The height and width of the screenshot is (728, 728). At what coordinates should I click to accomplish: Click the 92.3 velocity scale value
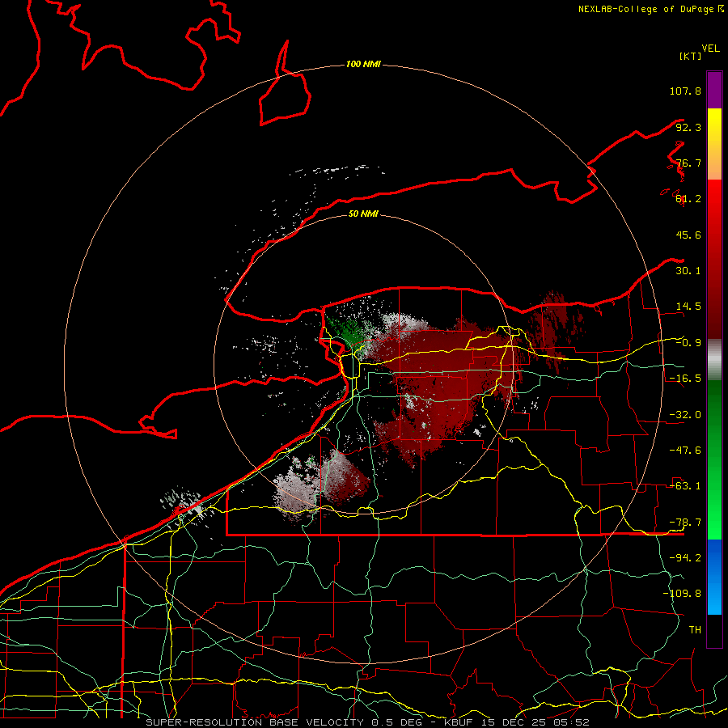688,127
